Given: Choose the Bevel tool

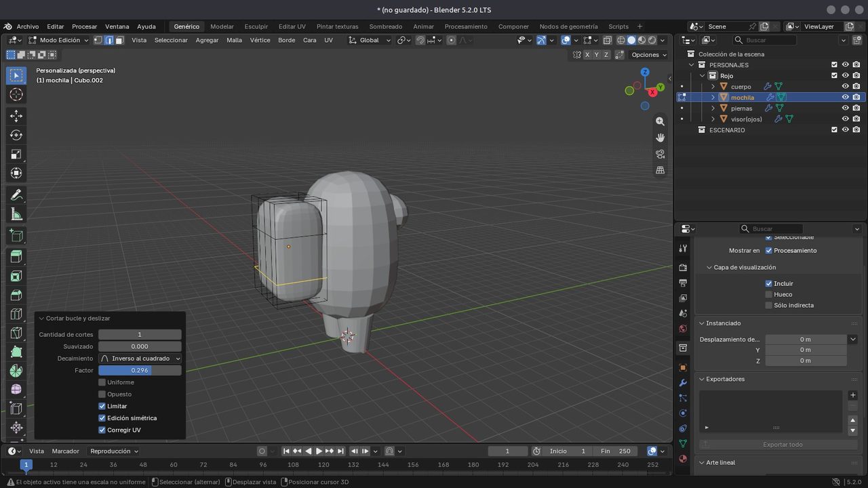Looking at the screenshot, I should pos(16,295).
